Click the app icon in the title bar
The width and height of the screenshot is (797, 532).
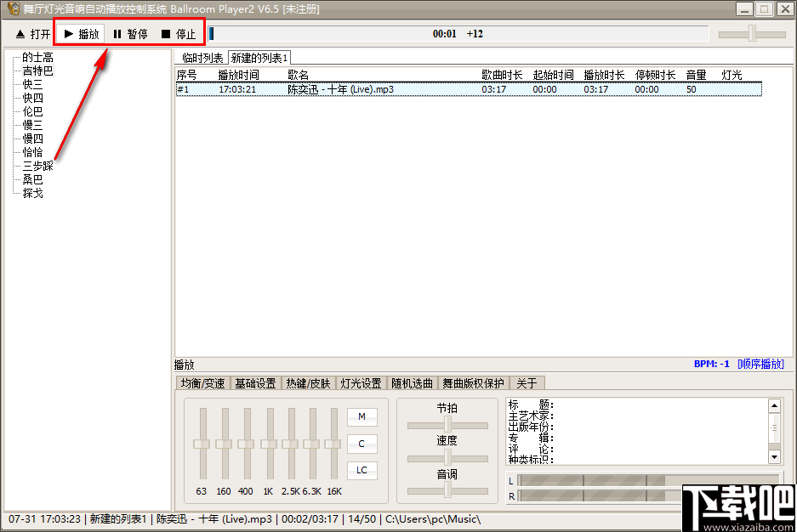tap(14, 8)
